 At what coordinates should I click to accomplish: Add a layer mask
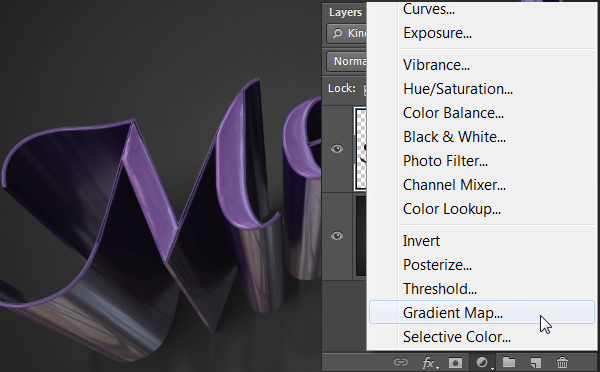[x=455, y=362]
